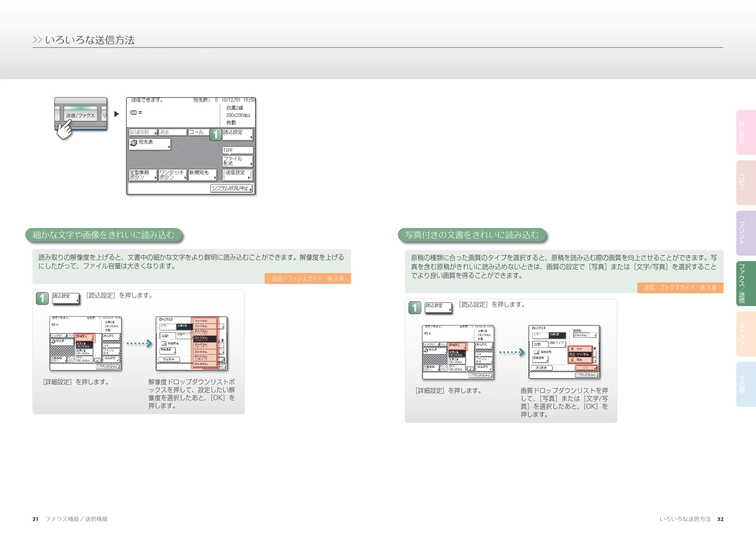
Task: Open the スキャン side tab
Action: coord(746,334)
